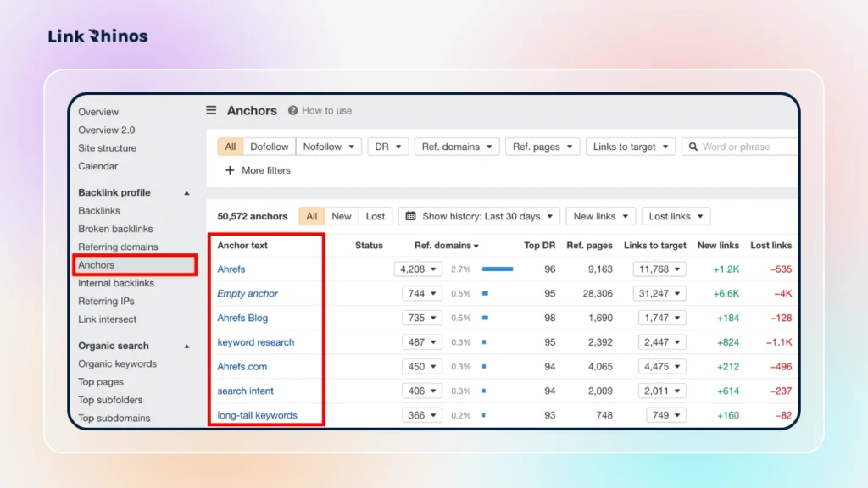The image size is (868, 488).
Task: Click the 9,163 ref. pages value
Action: coord(600,269)
